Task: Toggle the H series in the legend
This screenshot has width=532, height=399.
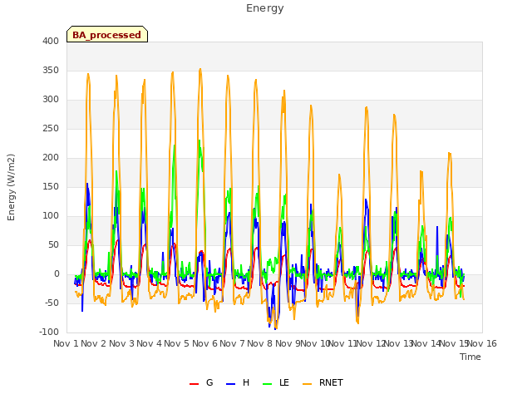Action: click(x=238, y=382)
